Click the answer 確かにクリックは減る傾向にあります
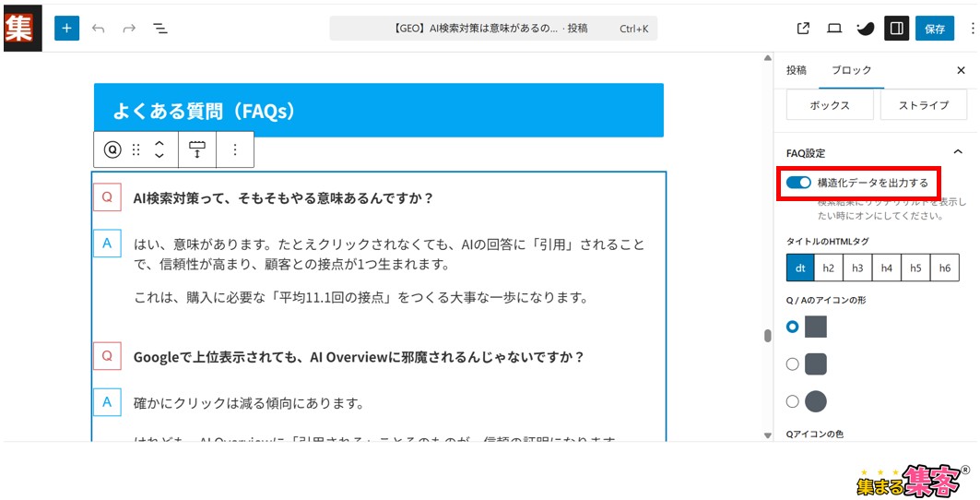The height and width of the screenshot is (500, 980). pos(249,403)
